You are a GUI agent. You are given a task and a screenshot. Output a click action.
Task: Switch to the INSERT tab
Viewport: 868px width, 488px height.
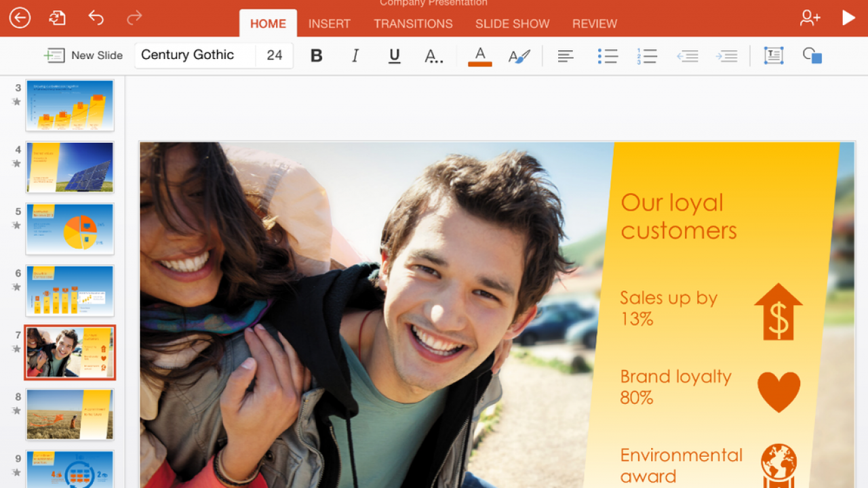point(329,24)
